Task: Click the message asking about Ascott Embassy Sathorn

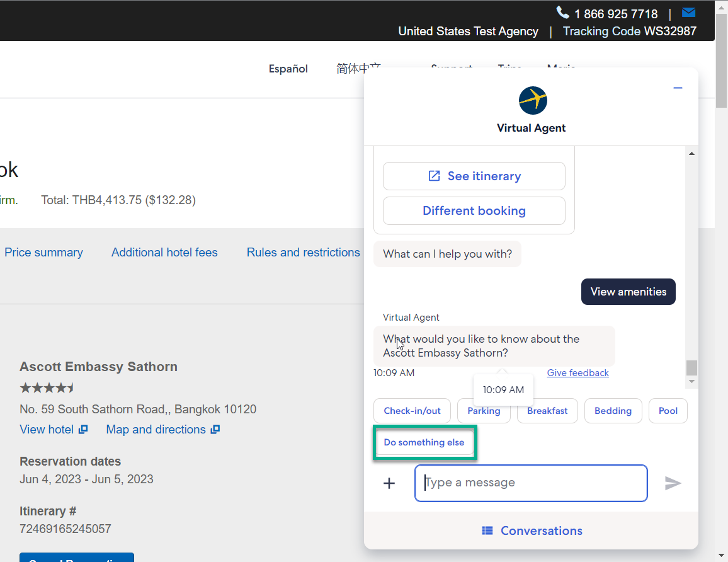Action: (x=494, y=346)
